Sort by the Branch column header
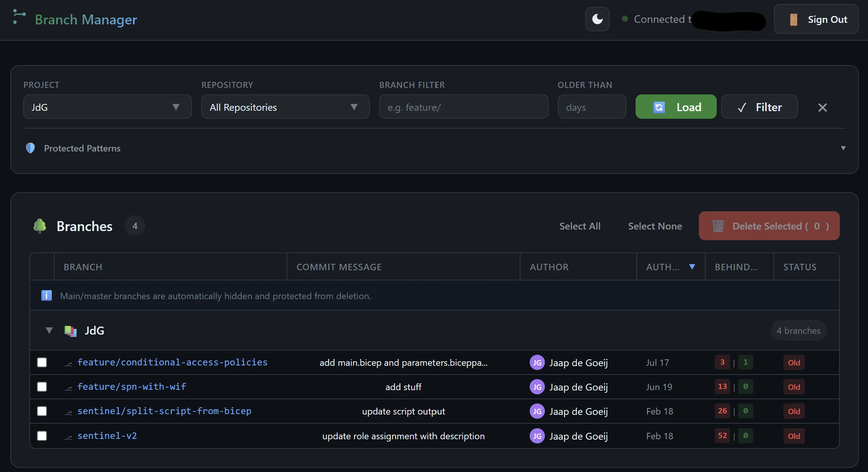The height and width of the screenshot is (472, 868). click(x=83, y=267)
